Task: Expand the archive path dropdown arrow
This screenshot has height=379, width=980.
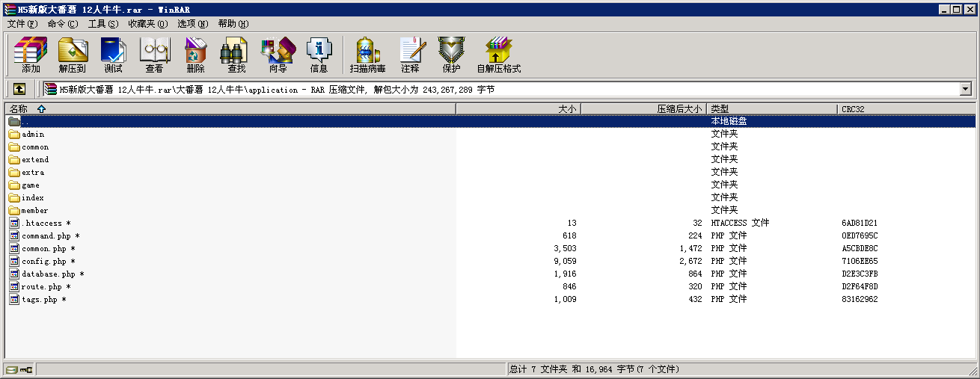Action: pyautogui.click(x=965, y=89)
